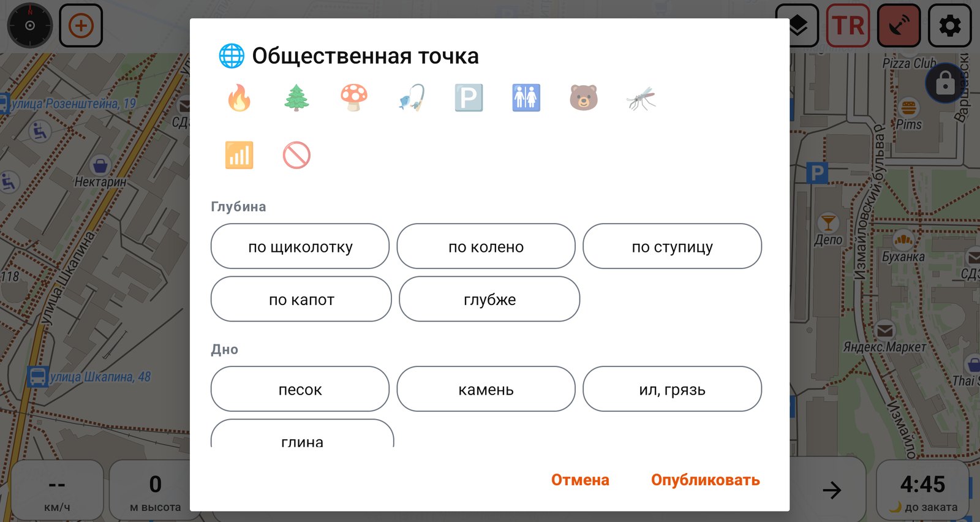Add a point with the plus button
980x522 pixels.
coord(81,26)
